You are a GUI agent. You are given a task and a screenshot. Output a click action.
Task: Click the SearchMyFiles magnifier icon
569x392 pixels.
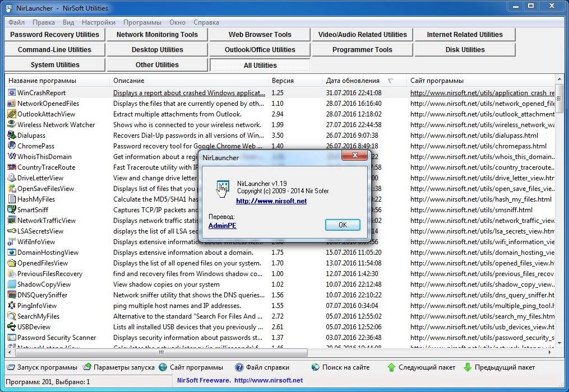(12, 316)
